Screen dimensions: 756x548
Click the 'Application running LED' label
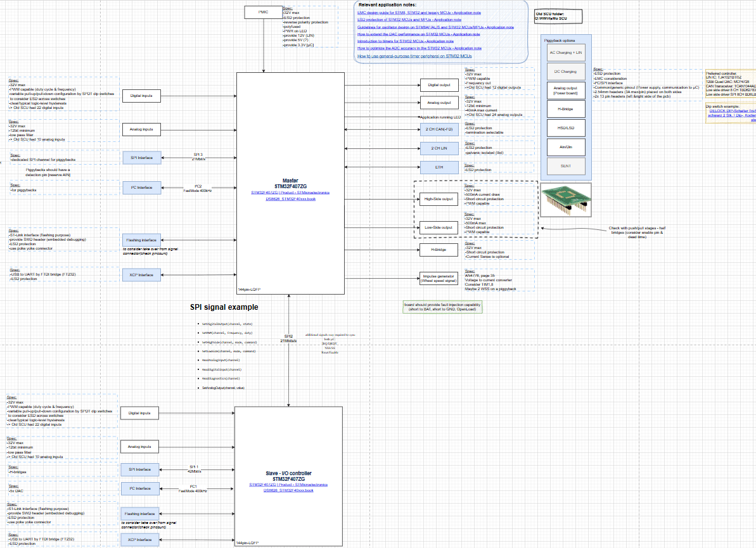point(440,117)
